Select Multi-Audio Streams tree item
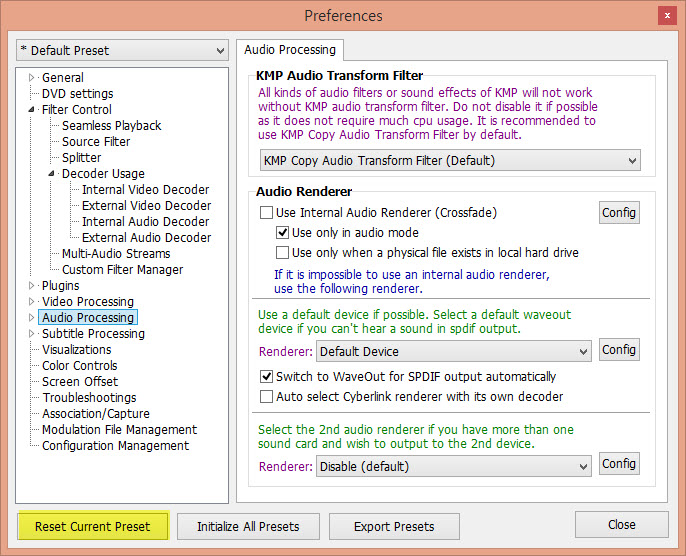686x556 pixels. [116, 254]
